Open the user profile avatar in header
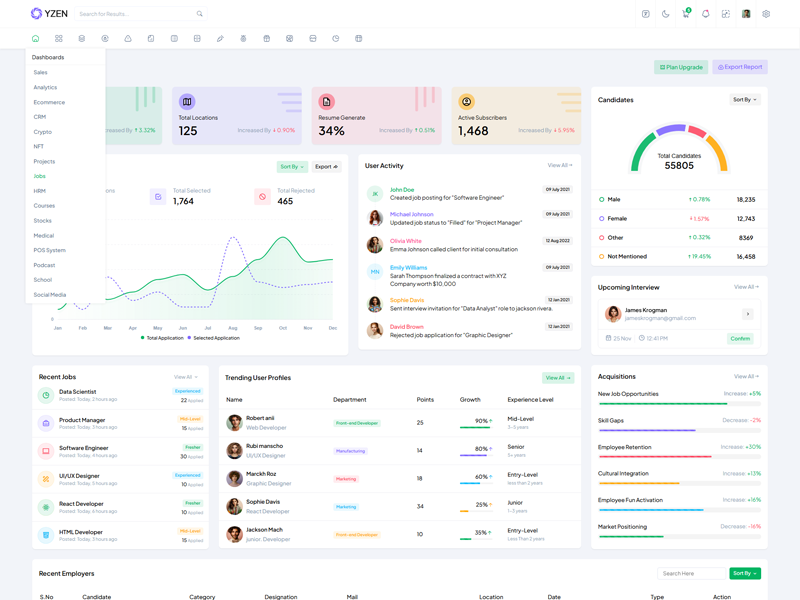 746,14
